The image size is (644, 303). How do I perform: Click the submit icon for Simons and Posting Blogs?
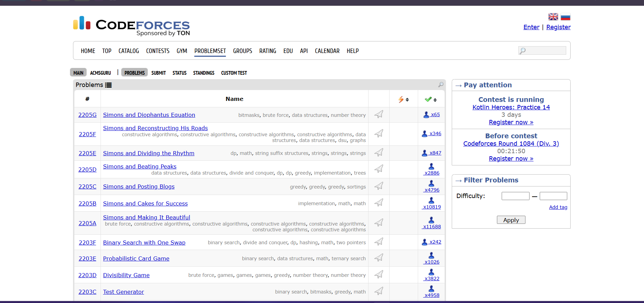(379, 186)
